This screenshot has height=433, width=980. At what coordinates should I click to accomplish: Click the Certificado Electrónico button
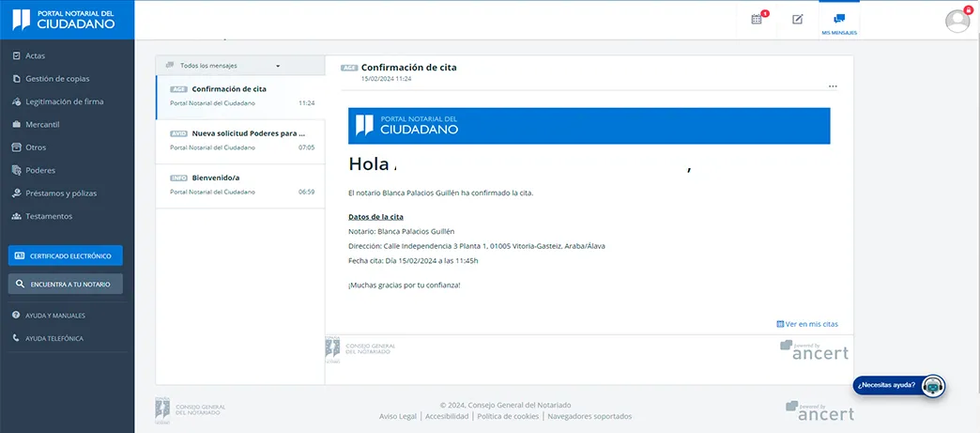click(65, 255)
